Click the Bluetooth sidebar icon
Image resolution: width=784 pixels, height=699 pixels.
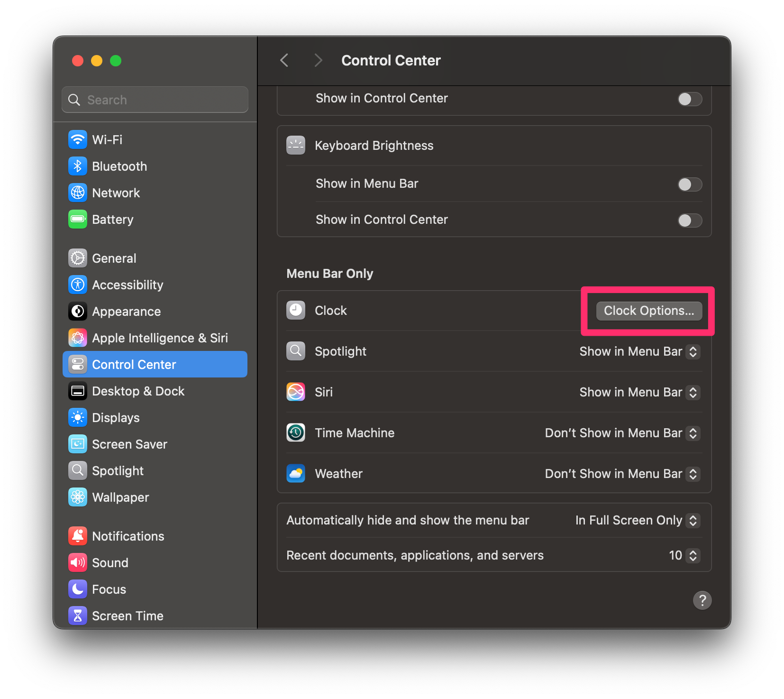point(78,166)
